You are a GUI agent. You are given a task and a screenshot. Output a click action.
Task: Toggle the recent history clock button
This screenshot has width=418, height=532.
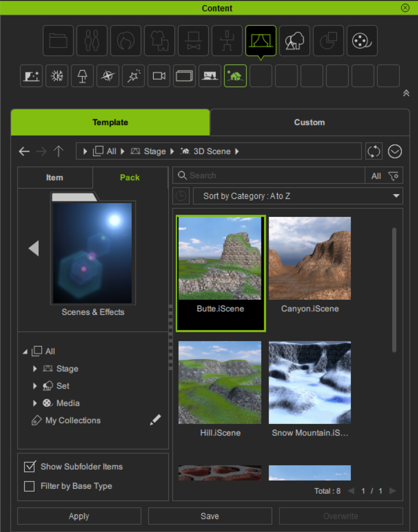tap(181, 196)
